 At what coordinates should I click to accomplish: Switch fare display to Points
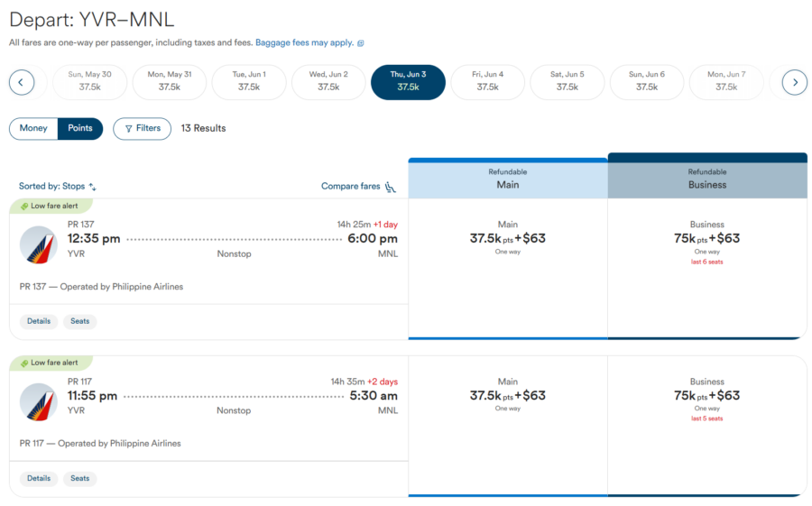pyautogui.click(x=80, y=128)
